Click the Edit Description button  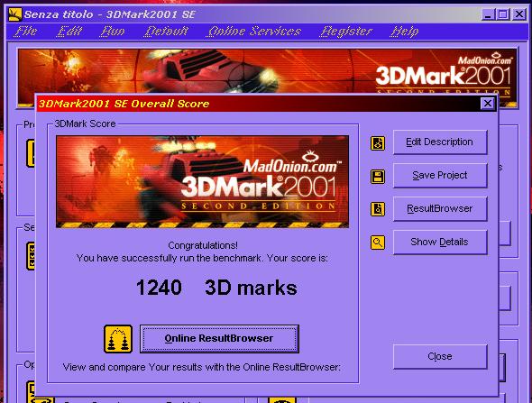[440, 142]
